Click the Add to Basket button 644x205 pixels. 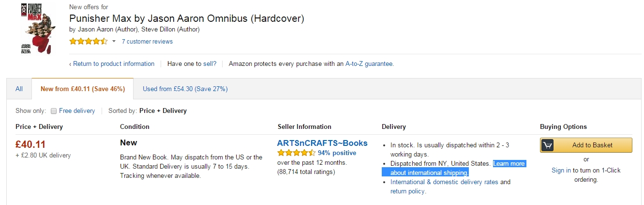coord(586,145)
